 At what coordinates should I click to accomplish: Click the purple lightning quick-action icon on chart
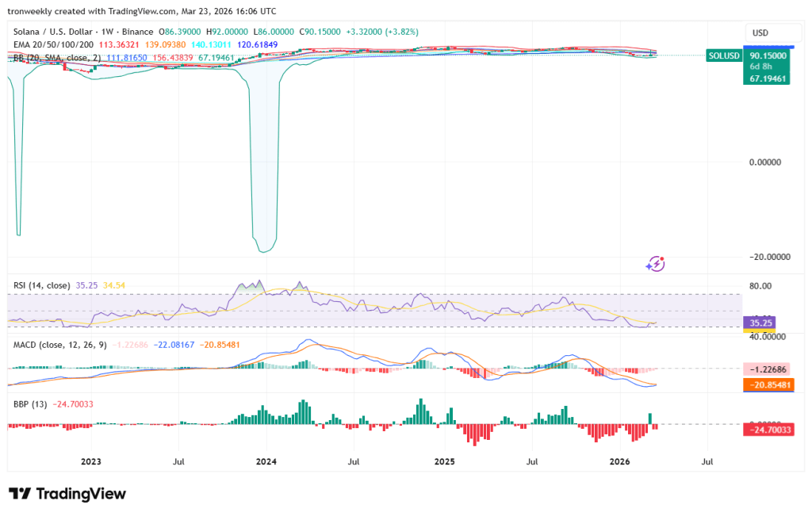[x=655, y=263]
